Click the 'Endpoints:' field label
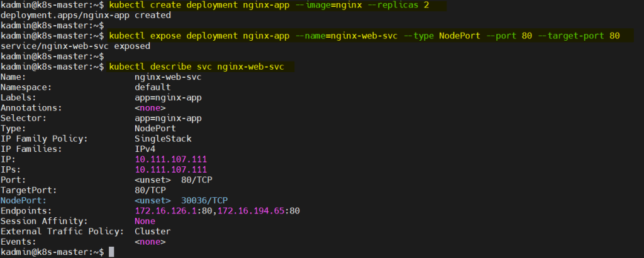The height and width of the screenshot is (258, 644). 26,211
